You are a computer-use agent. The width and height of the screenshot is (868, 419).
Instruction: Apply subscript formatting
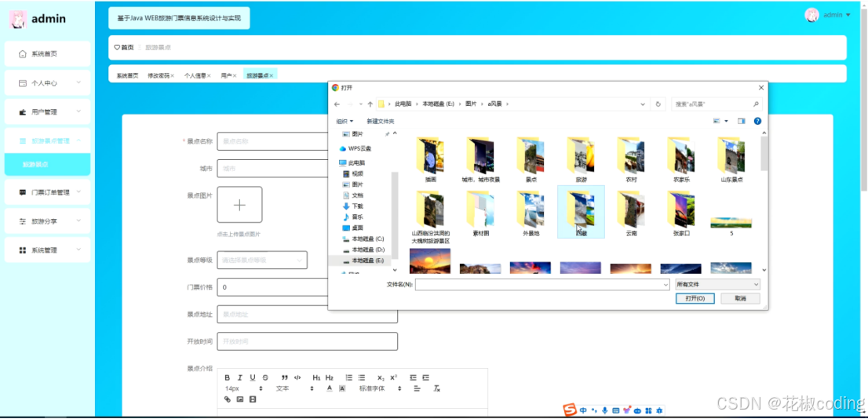[x=381, y=377]
